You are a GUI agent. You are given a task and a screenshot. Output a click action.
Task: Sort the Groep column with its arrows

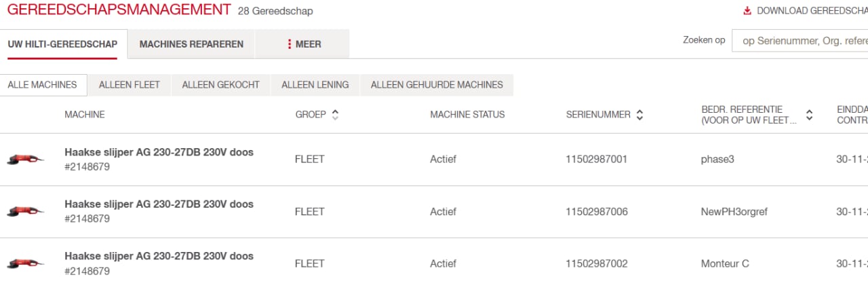click(334, 115)
